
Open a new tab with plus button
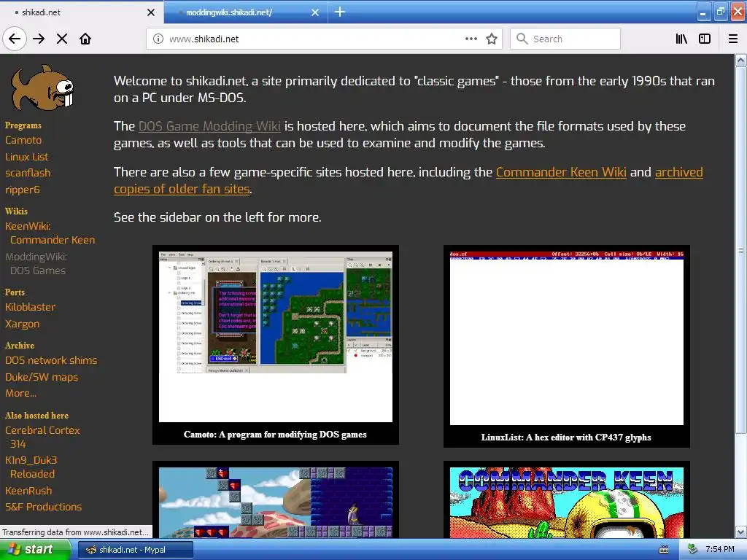(340, 12)
